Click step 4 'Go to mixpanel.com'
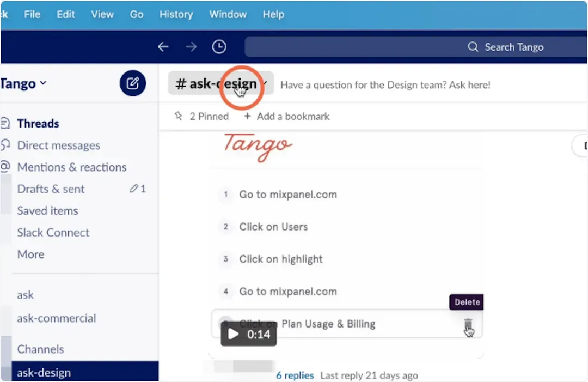588x382 pixels. (x=288, y=291)
